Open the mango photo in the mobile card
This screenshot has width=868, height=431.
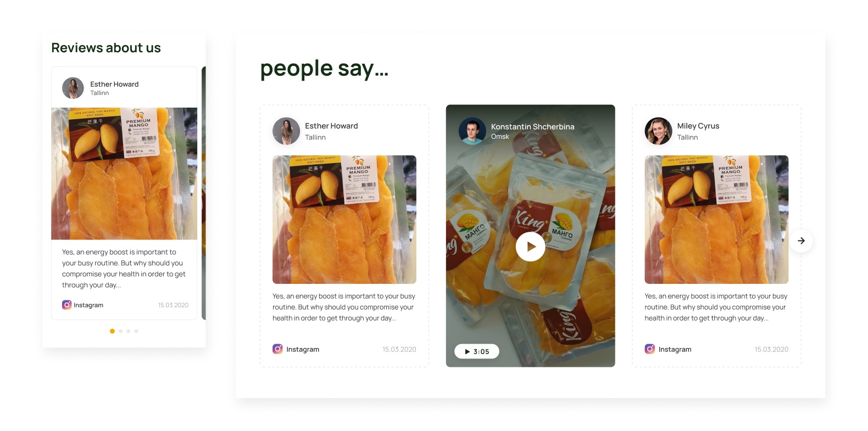point(124,173)
